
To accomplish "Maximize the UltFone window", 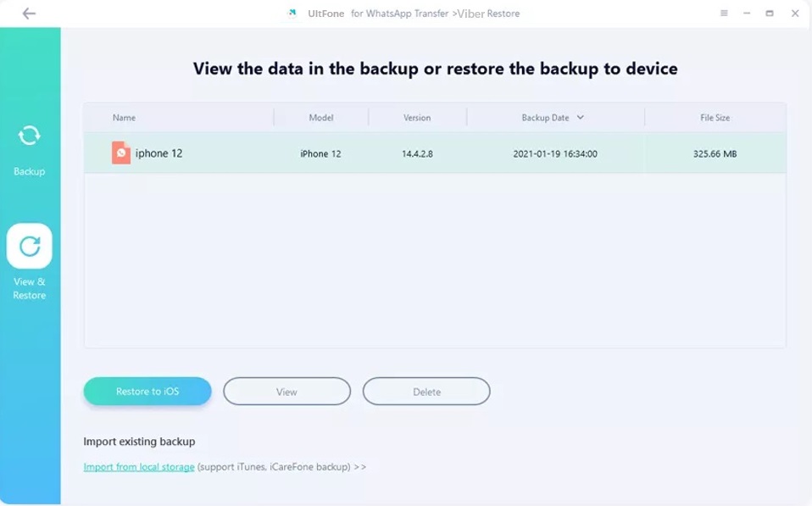I will [770, 13].
